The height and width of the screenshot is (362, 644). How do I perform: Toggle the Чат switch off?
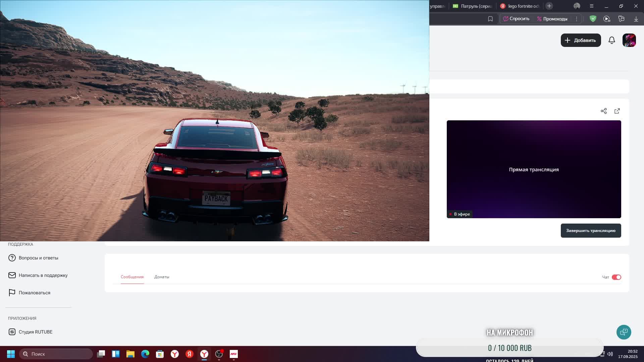(x=616, y=277)
